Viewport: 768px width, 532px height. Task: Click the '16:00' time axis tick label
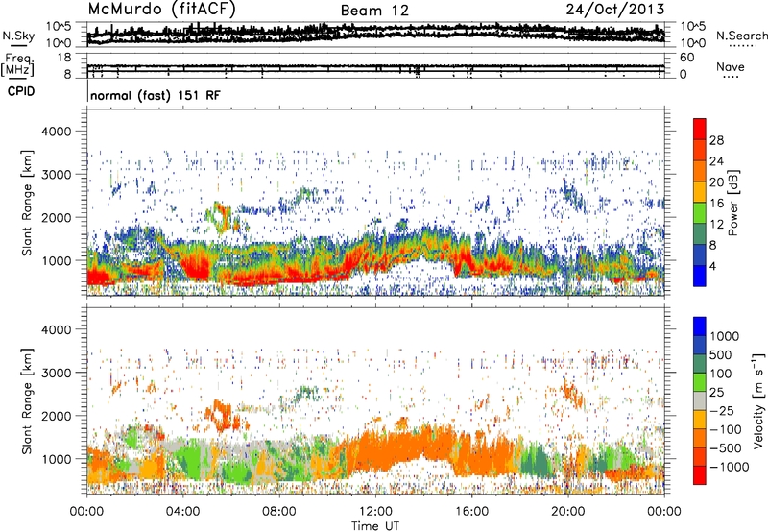tap(471, 512)
